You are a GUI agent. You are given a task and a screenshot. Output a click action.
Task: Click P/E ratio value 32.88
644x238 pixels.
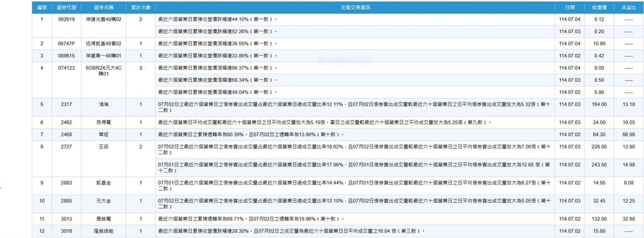pyautogui.click(x=628, y=219)
